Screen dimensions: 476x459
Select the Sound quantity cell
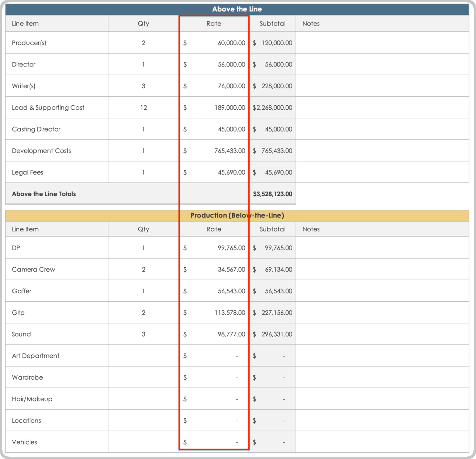pos(143,334)
